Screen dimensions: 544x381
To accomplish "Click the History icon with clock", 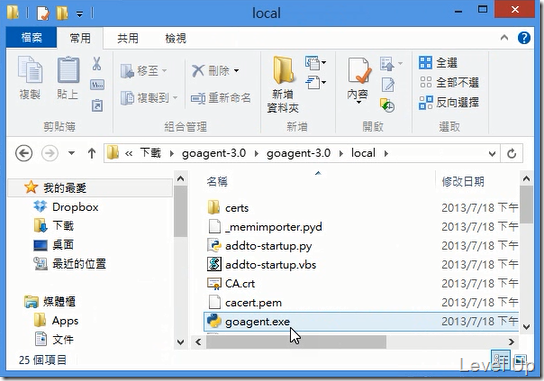I will [x=387, y=105].
